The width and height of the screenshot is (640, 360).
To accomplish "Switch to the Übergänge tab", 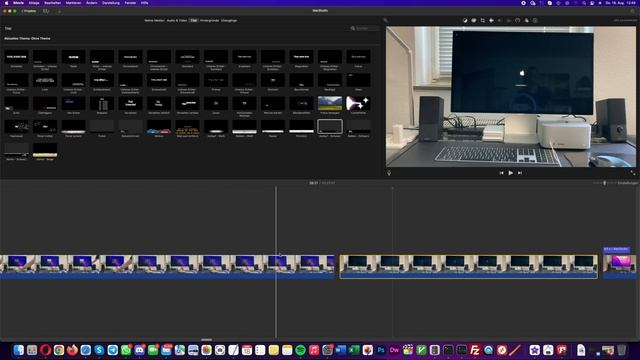I will [x=229, y=20].
